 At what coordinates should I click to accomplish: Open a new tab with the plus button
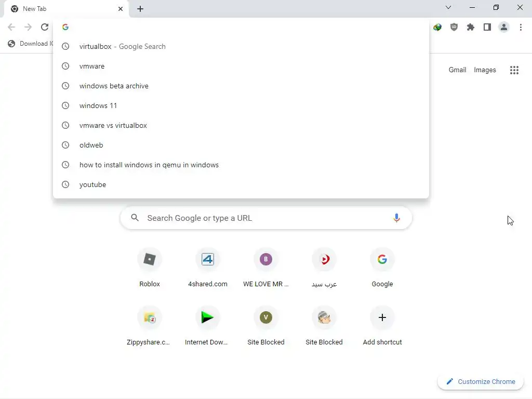[x=140, y=9]
